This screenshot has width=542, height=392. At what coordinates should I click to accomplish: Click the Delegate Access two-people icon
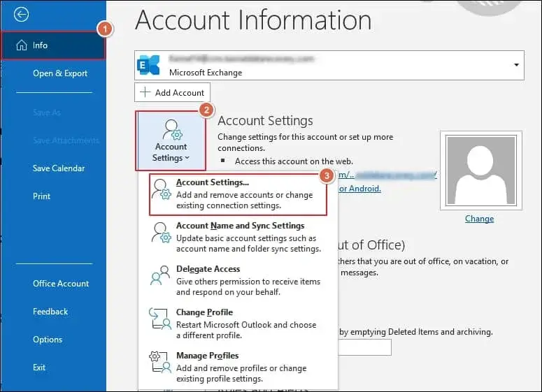tap(160, 275)
